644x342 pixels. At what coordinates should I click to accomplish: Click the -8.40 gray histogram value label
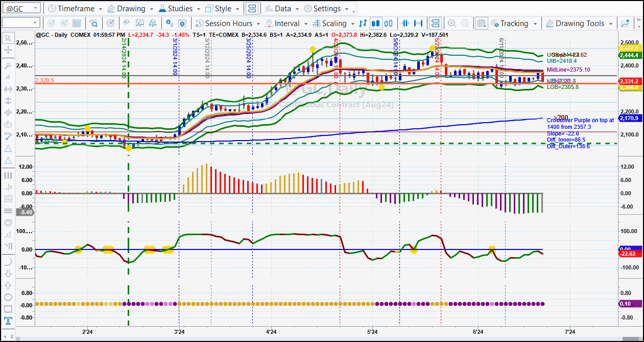click(x=26, y=212)
